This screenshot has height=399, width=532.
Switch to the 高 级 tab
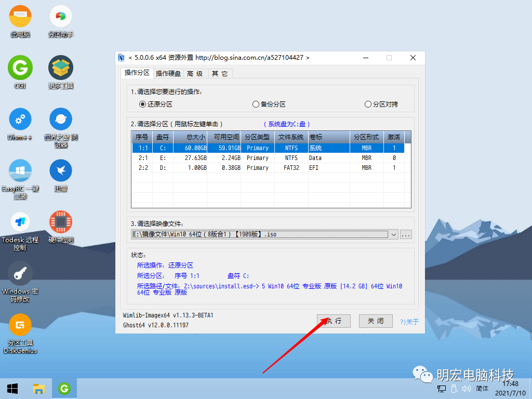195,74
